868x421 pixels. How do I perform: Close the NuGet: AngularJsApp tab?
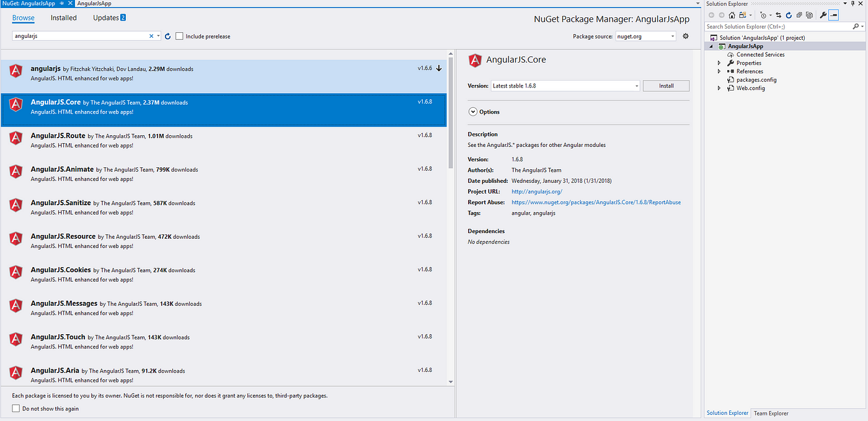(70, 3)
